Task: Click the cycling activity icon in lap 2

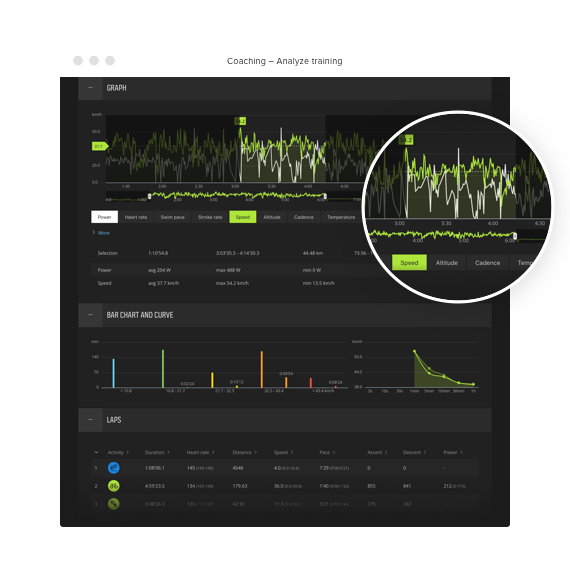Action: [x=113, y=486]
